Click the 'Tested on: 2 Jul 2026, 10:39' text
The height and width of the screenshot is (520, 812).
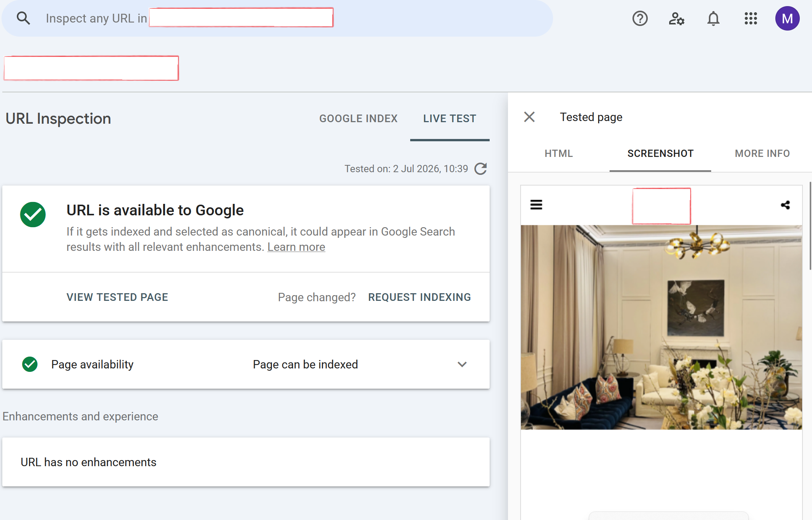point(406,169)
